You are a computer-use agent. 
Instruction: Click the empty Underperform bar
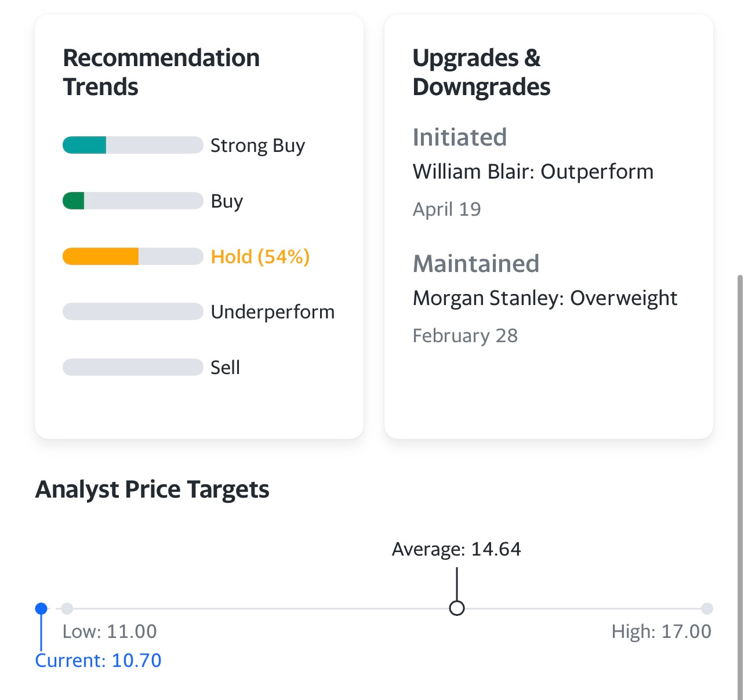click(133, 311)
